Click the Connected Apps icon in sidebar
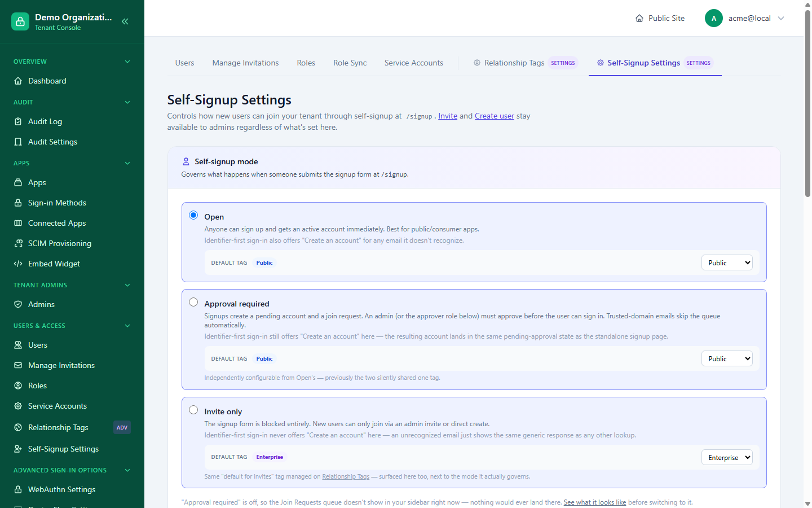 coord(18,223)
